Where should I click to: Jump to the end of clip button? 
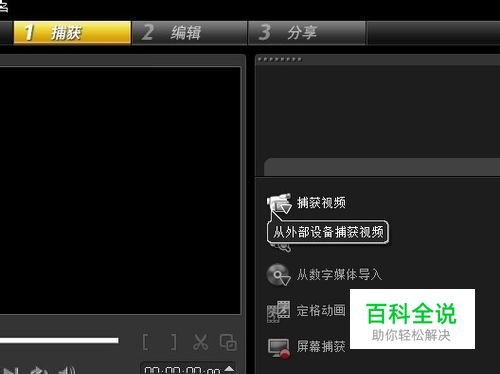10,370
